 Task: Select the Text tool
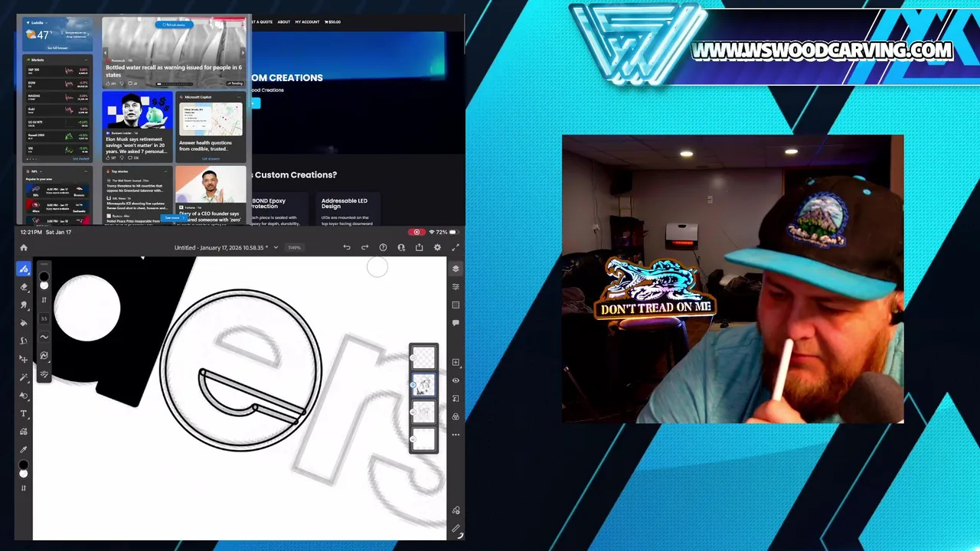click(24, 414)
